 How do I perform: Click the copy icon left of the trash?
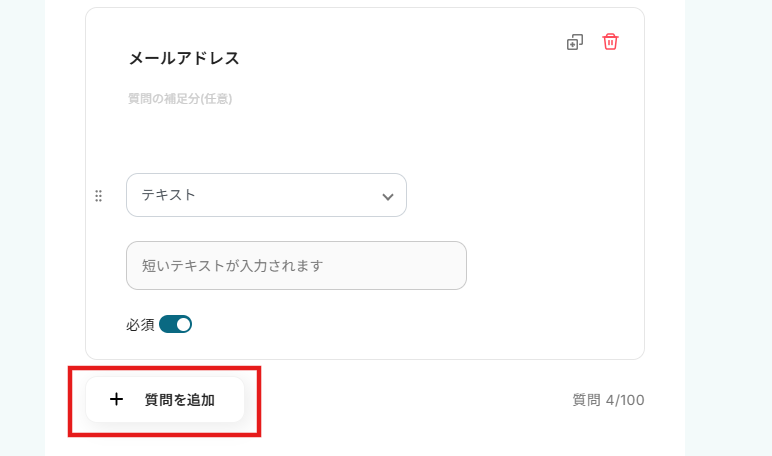574,42
